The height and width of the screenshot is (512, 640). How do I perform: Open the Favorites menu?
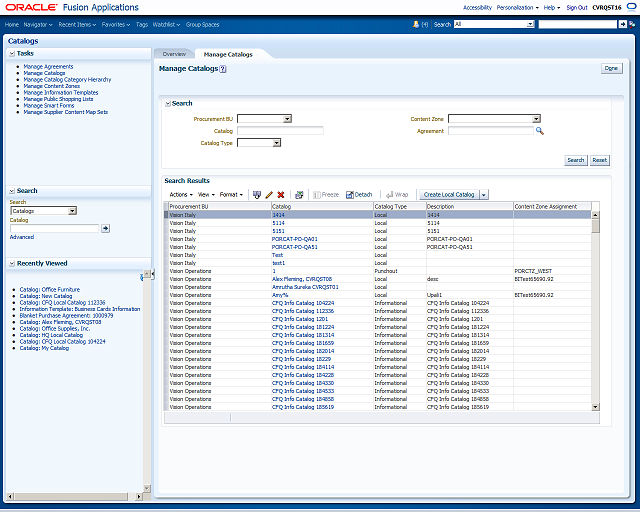coord(116,24)
